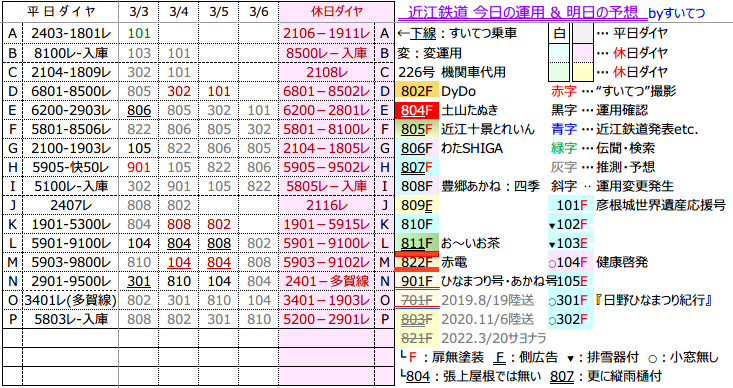Screen dimensions: 733x388
Task: Select the underlined 301 in row N
Action: pos(139,281)
